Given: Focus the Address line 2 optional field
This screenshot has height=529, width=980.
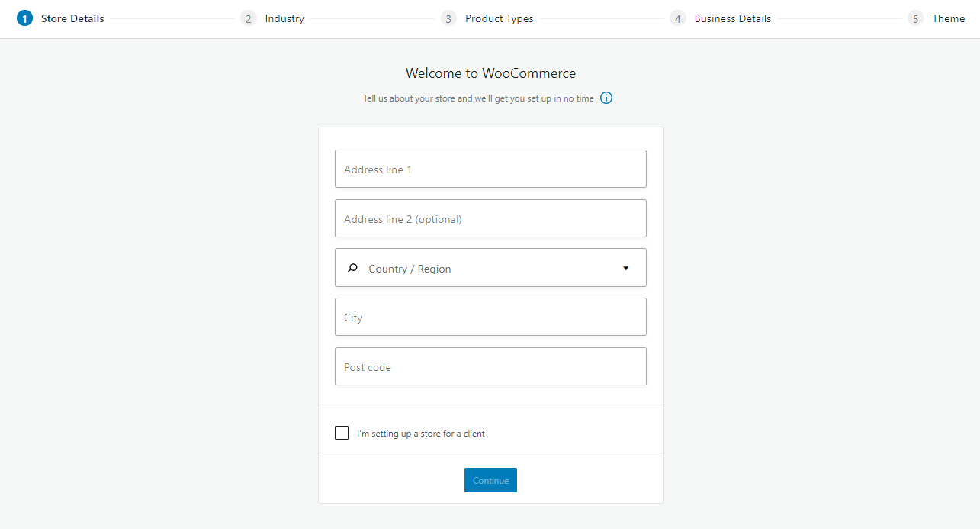Looking at the screenshot, I should pos(490,218).
